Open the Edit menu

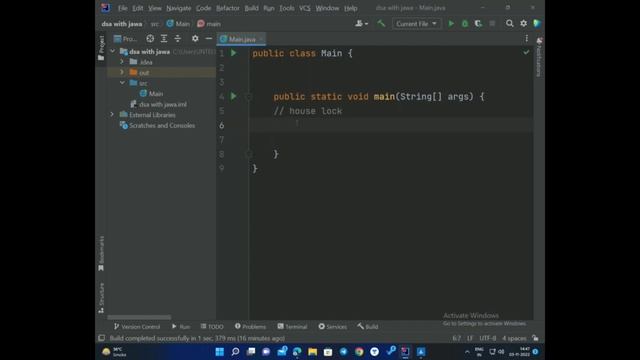(138, 8)
